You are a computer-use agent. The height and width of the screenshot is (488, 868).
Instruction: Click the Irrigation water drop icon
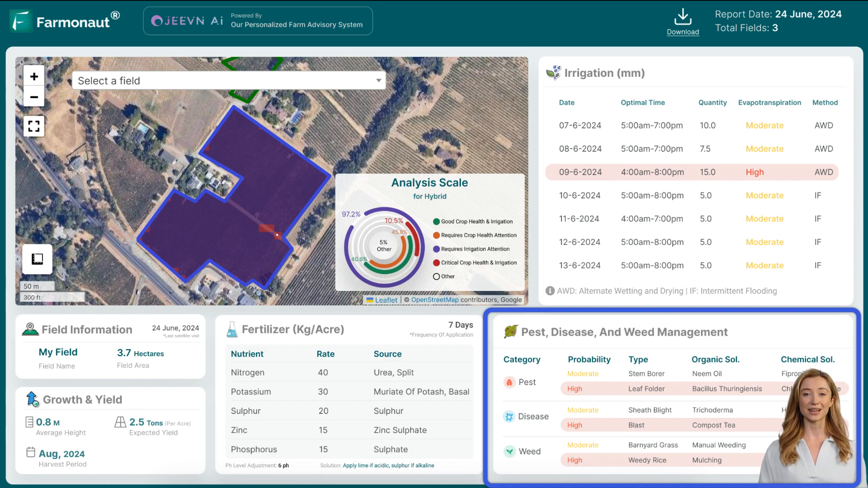[x=553, y=72]
